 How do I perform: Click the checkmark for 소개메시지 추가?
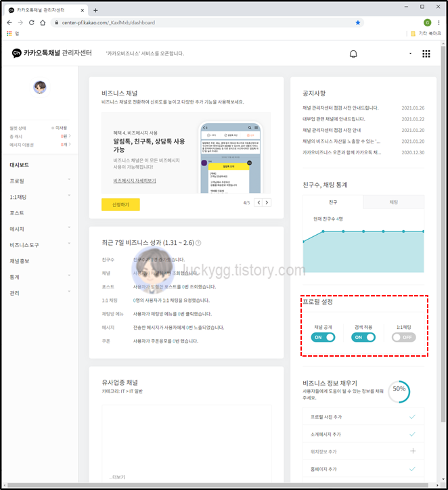click(412, 434)
